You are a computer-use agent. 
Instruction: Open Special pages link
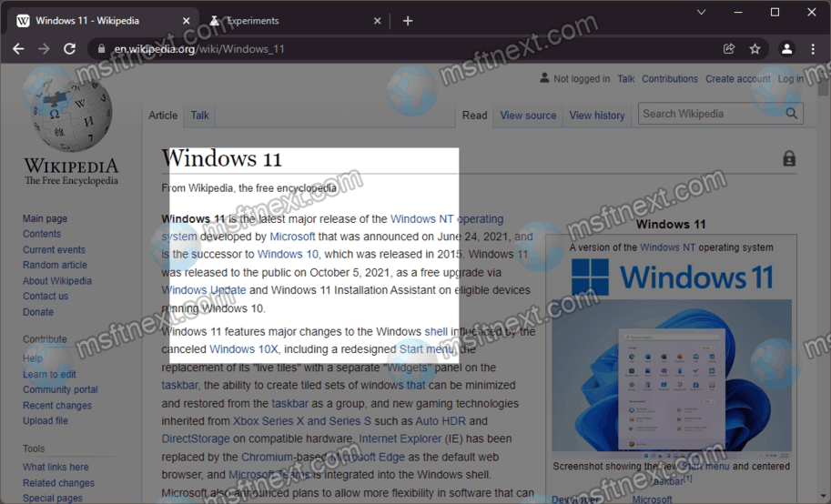pyautogui.click(x=53, y=499)
